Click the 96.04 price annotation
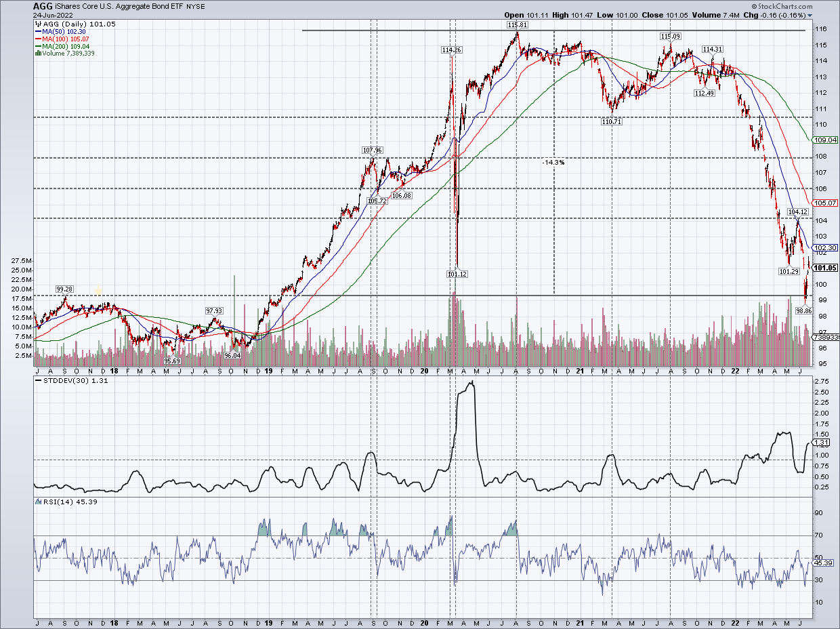The width and height of the screenshot is (840, 629). click(232, 355)
